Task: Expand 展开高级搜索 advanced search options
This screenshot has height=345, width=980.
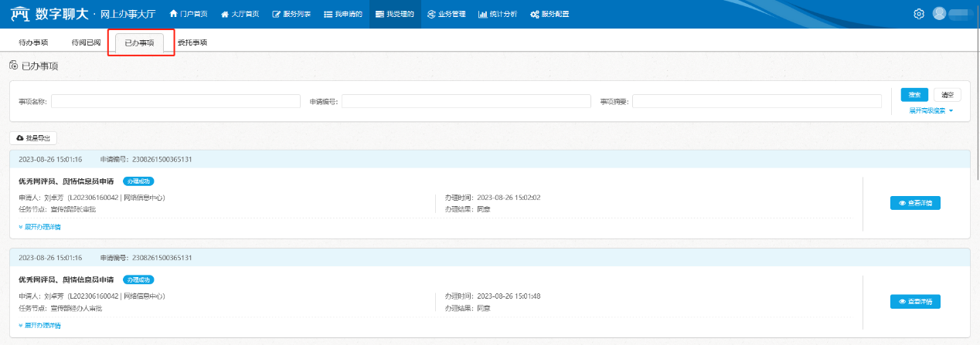Action: tap(931, 110)
